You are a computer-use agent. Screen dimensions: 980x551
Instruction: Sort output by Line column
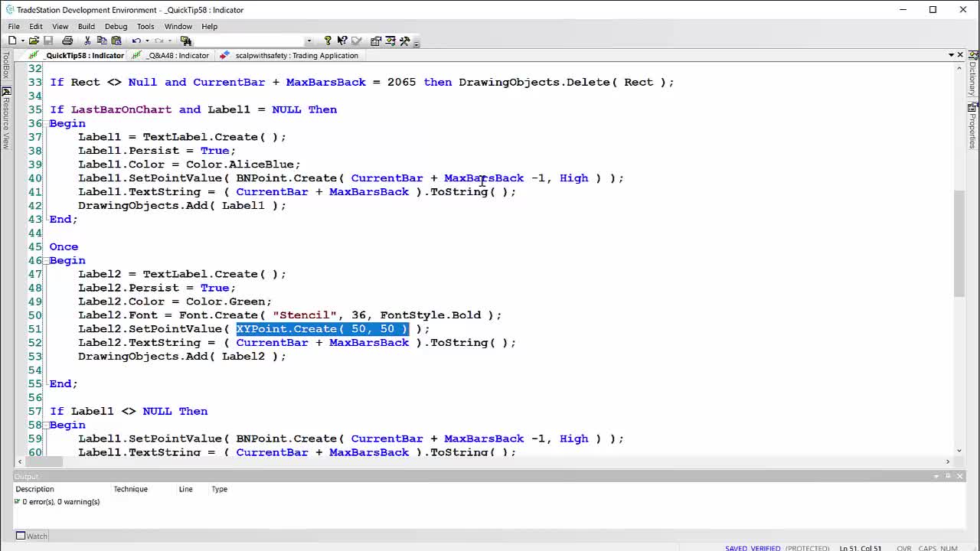coord(185,489)
